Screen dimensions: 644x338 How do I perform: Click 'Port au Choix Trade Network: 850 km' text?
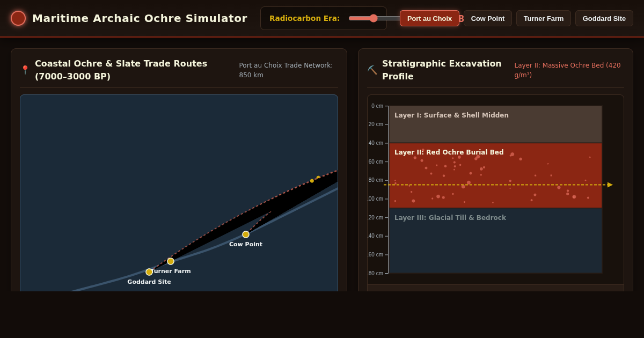point(286,70)
